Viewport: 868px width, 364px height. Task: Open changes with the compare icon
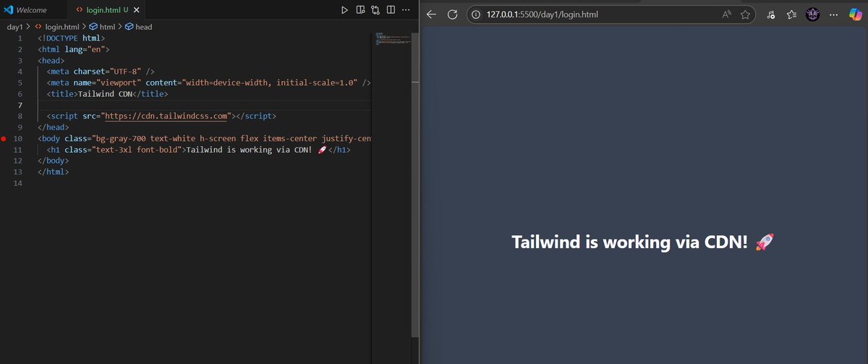click(375, 10)
